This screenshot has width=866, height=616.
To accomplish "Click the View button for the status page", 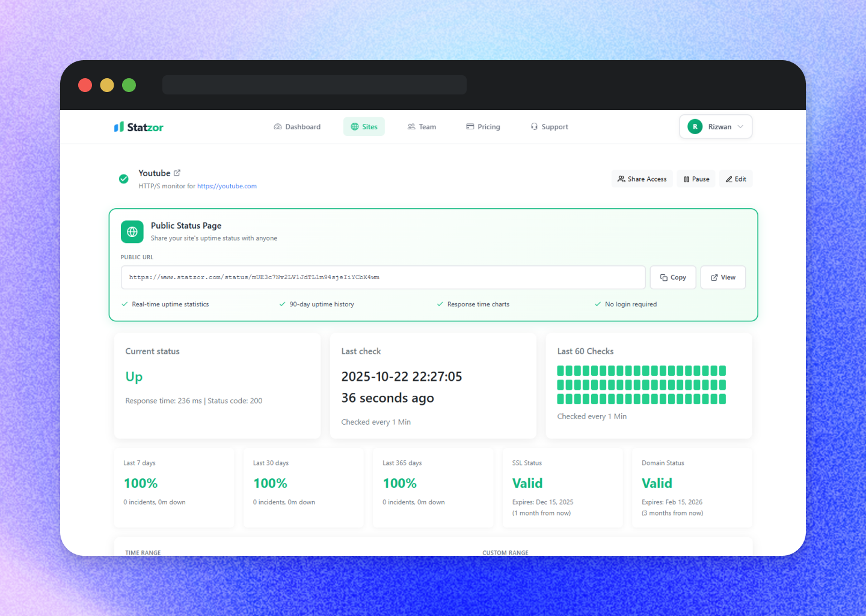I will click(x=723, y=277).
